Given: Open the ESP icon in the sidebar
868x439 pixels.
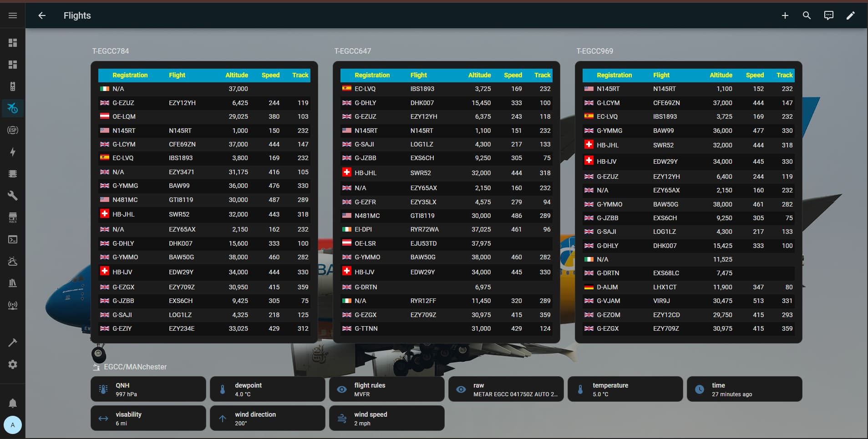Looking at the screenshot, I should point(13,130).
